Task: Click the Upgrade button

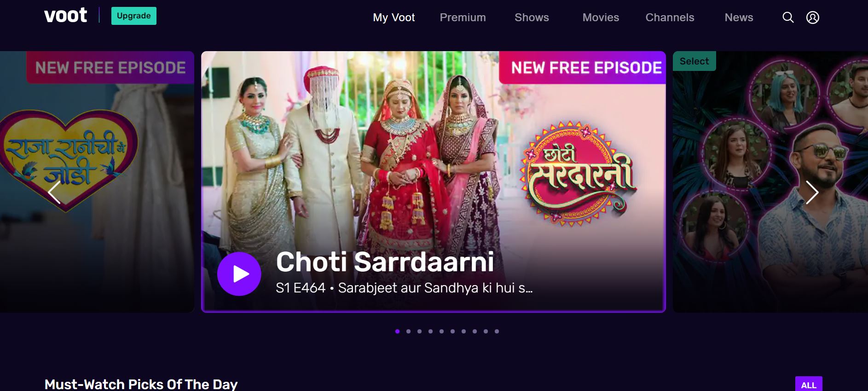Action: click(x=134, y=16)
